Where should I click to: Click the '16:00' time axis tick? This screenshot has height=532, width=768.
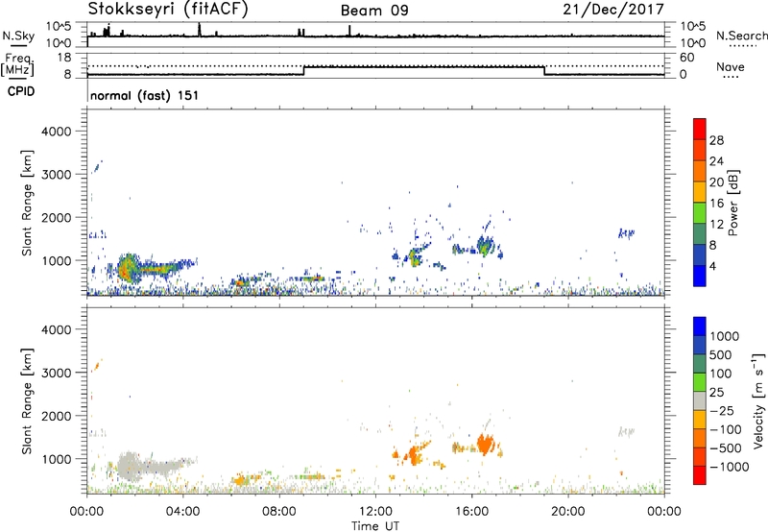click(x=471, y=512)
